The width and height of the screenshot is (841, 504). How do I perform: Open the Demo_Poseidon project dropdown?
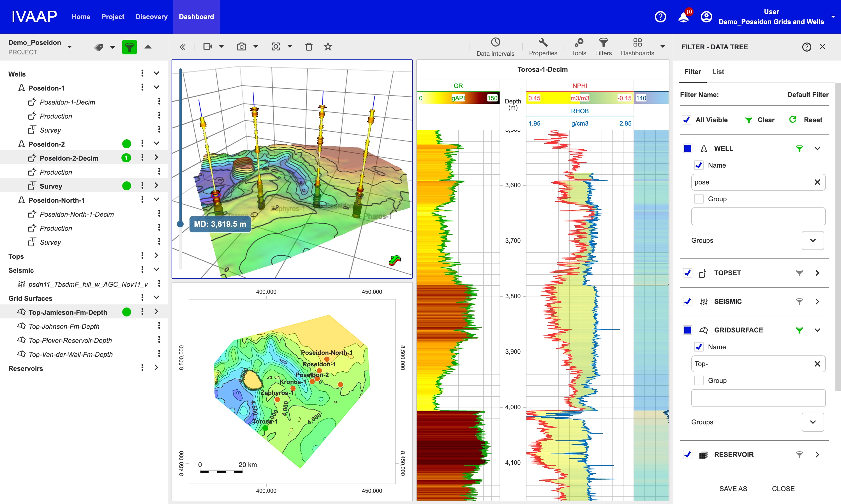coord(70,47)
